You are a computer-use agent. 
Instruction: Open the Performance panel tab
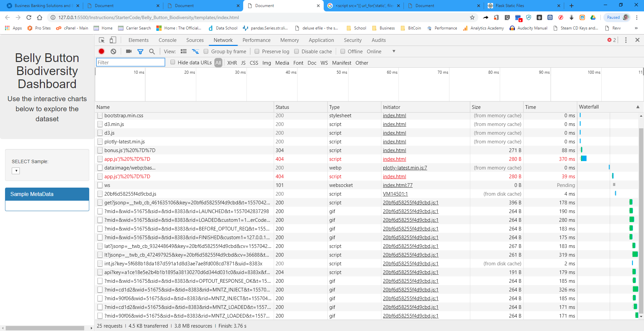click(256, 40)
